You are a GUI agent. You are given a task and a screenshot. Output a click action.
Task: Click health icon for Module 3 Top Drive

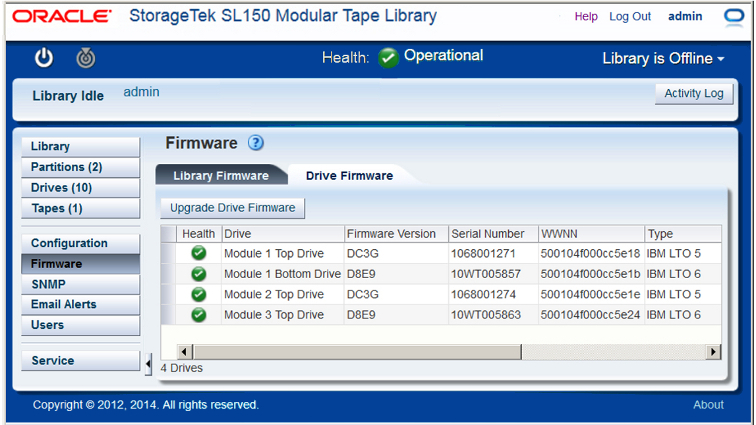tap(199, 315)
